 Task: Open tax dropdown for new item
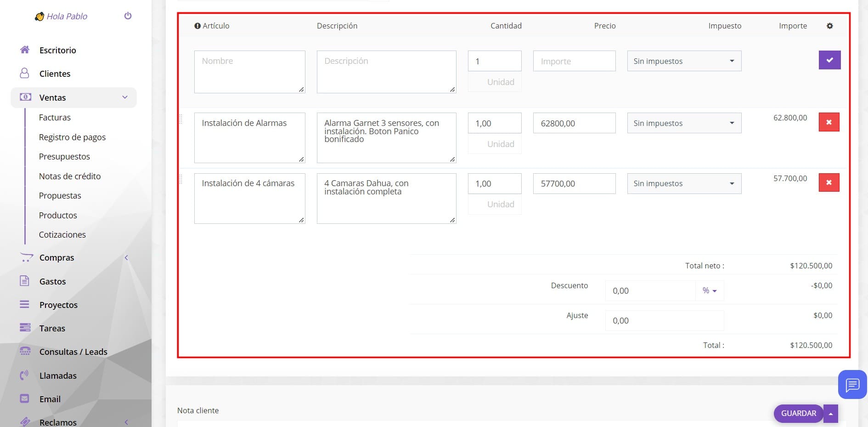coord(684,61)
